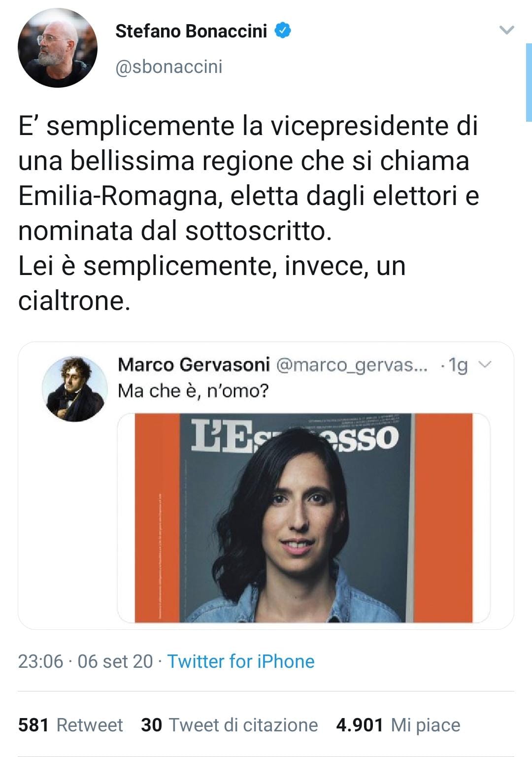Open the @marco_gervas handle in quoted tweet
Image resolution: width=532 pixels, height=757 pixels.
(x=352, y=365)
